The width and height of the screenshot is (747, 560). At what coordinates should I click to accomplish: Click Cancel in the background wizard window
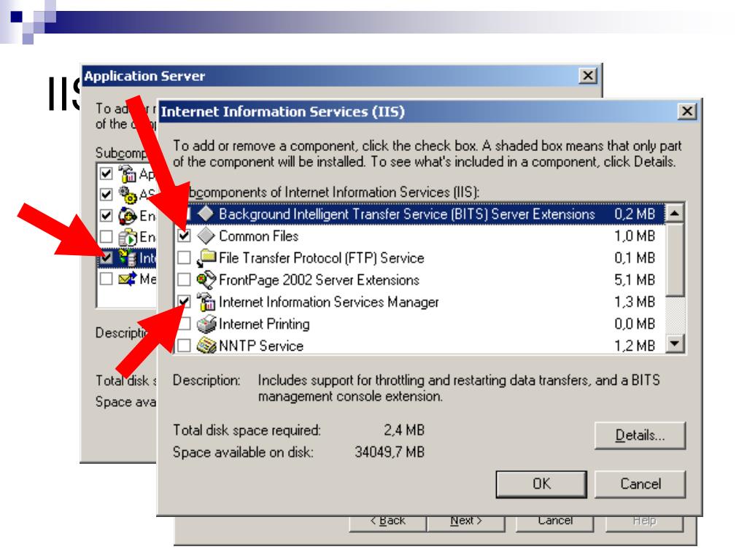tap(554, 522)
